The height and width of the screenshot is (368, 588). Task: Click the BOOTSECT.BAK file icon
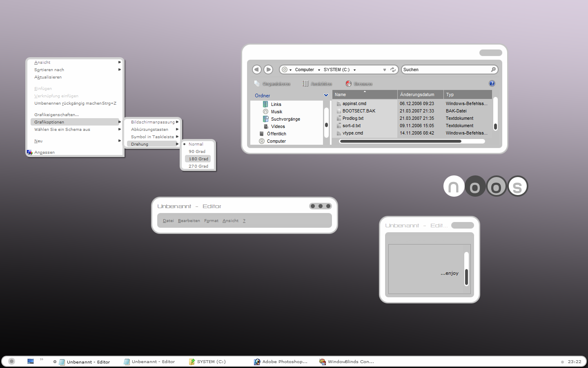pos(339,111)
